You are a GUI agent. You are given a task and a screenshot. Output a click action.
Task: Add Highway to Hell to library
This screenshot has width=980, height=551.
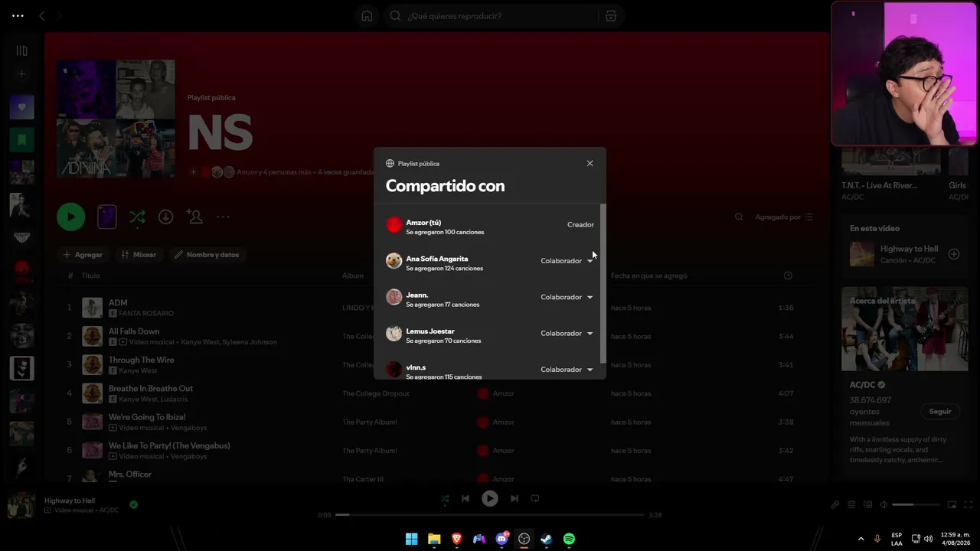pyautogui.click(x=954, y=254)
